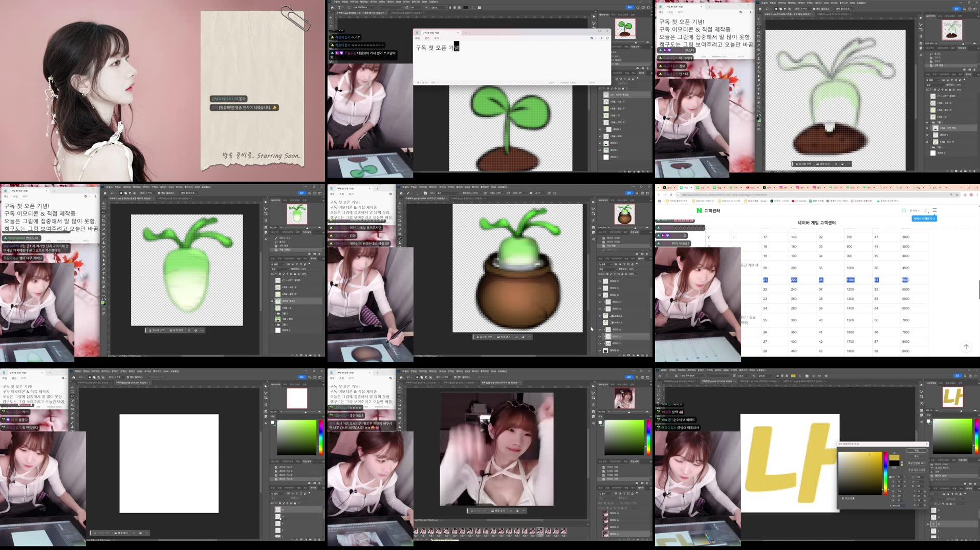Click the yellow text-color swatch in the type options bar
Screen dimensions: 980x550
click(793, 376)
